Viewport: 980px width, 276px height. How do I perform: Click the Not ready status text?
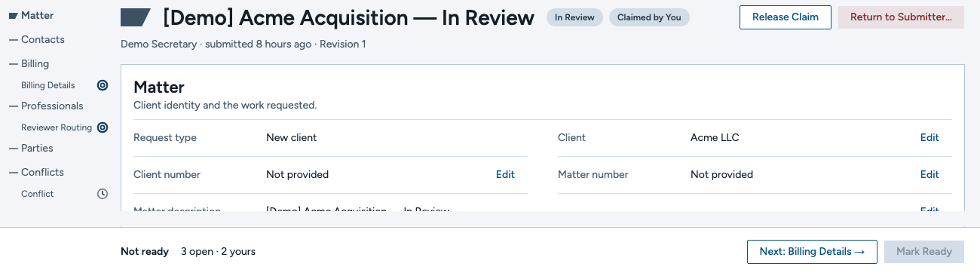click(145, 252)
